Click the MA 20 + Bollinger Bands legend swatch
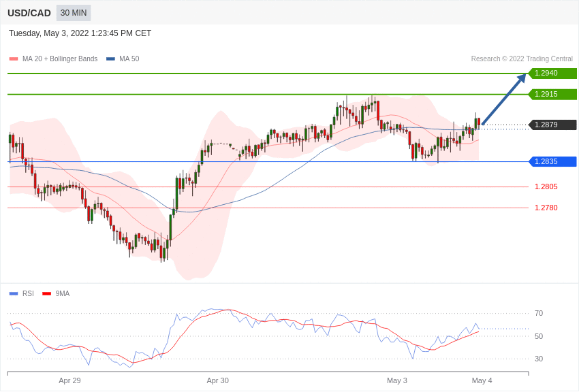The height and width of the screenshot is (392, 579). pyautogui.click(x=14, y=59)
